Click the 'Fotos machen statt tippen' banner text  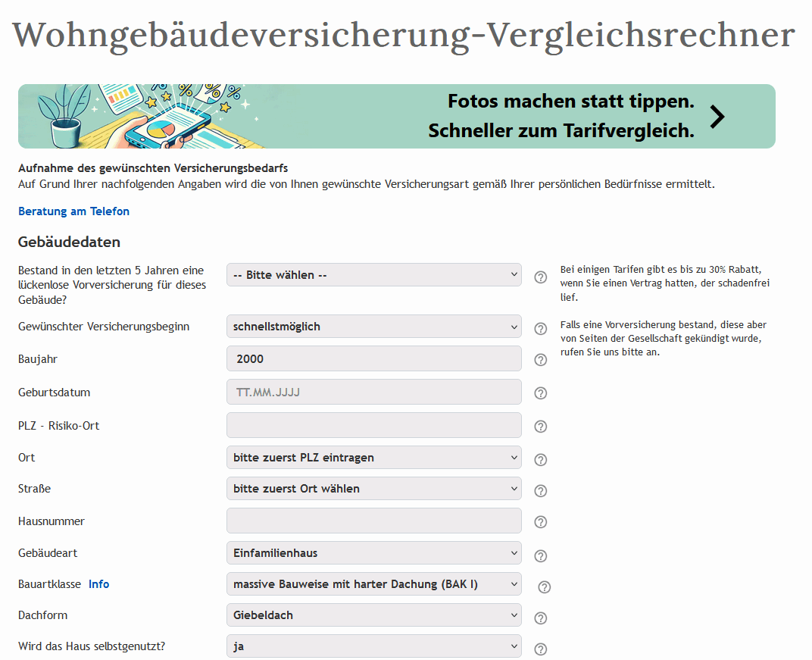coord(570,101)
